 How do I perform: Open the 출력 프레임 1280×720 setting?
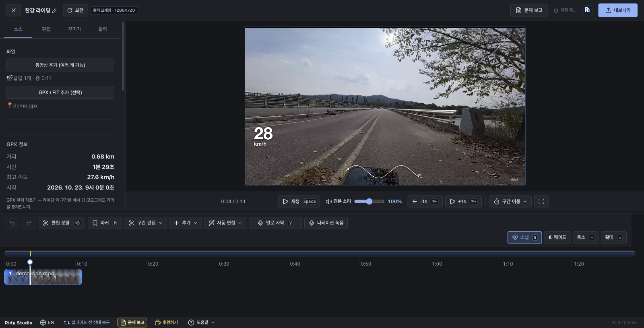[114, 10]
